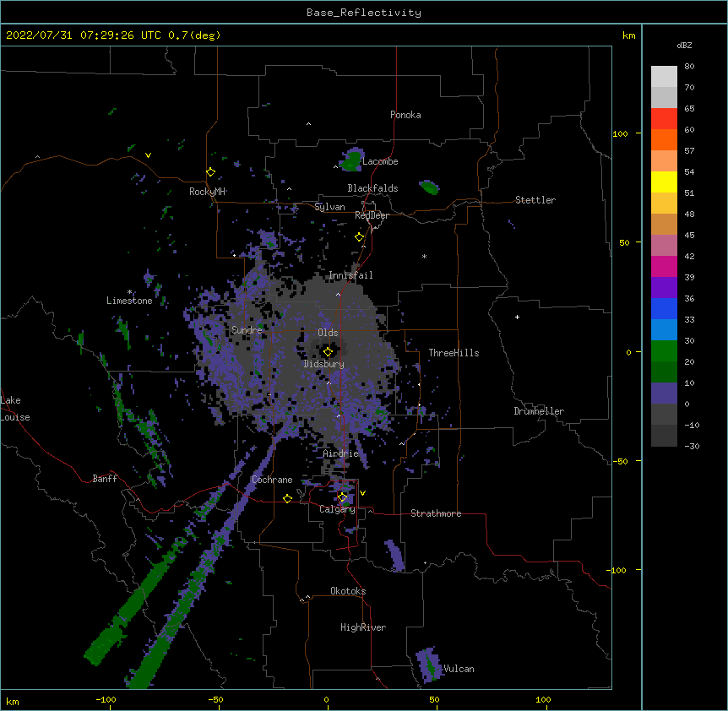Screen dimensions: 728x711
Task: Click the Limestone label
Action: (x=129, y=301)
